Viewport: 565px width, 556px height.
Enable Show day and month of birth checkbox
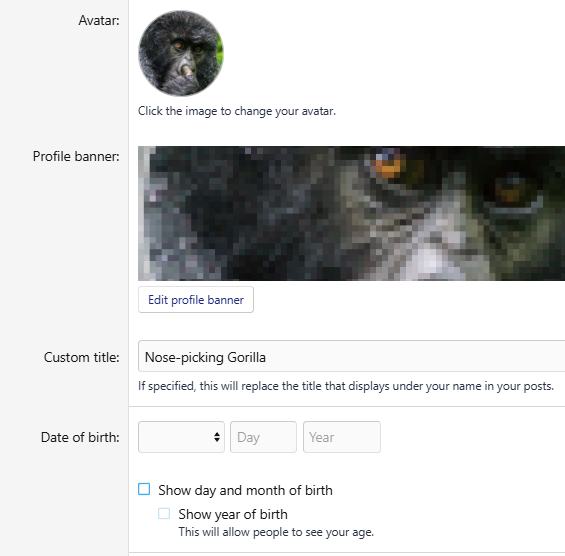tap(144, 489)
